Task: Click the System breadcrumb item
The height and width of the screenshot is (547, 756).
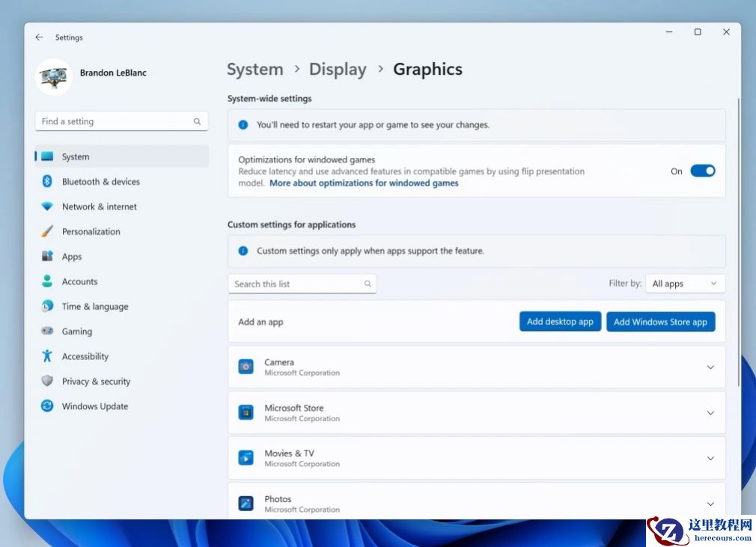Action: (254, 69)
